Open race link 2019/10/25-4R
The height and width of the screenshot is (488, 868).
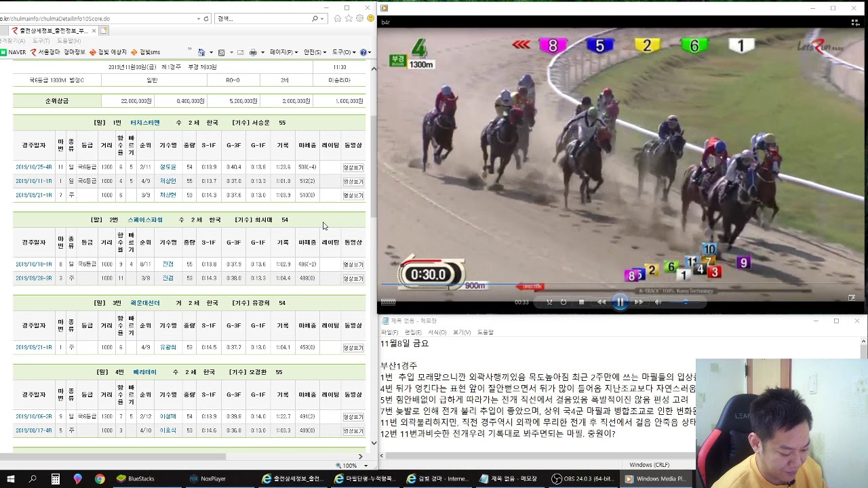[33, 167]
